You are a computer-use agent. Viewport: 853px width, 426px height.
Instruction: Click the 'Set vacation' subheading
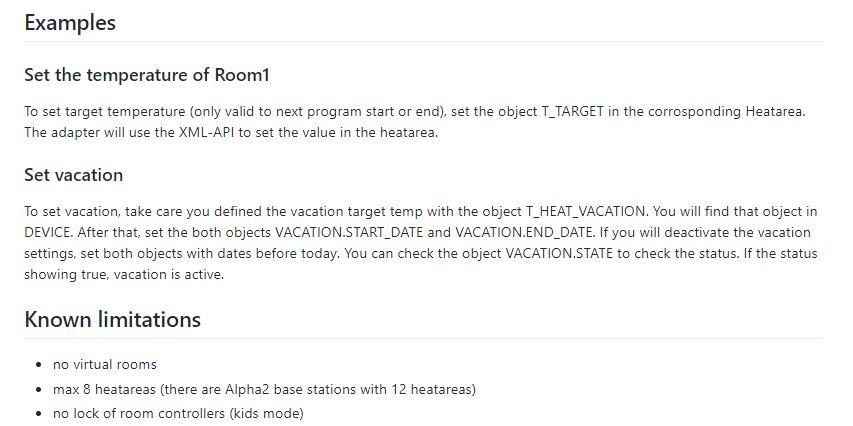point(73,175)
